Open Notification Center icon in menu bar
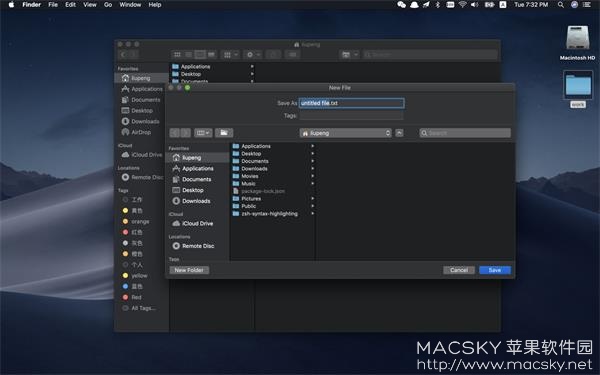The width and height of the screenshot is (600, 375). coord(587,5)
